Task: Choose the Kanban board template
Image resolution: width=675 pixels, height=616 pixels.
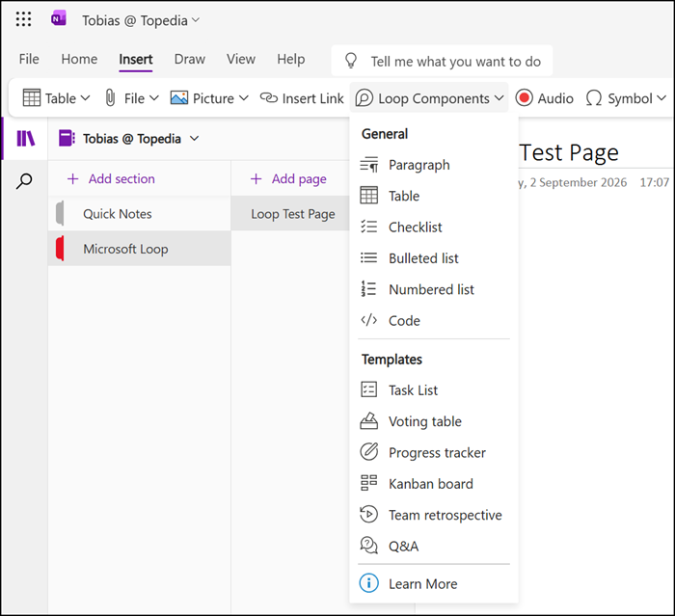Action: 434,484
